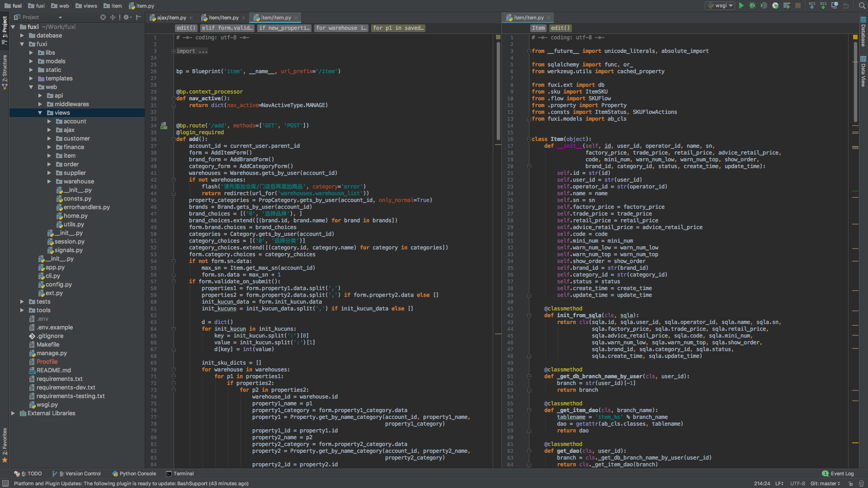Open the wsgi run configuration dropdown
Image resolution: width=868 pixels, height=488 pixels.
coord(720,5)
